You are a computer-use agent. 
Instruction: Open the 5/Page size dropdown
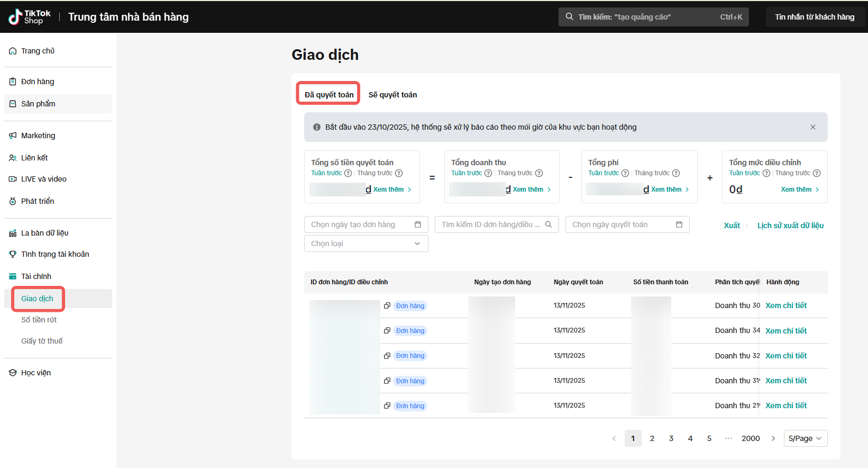[x=805, y=438]
